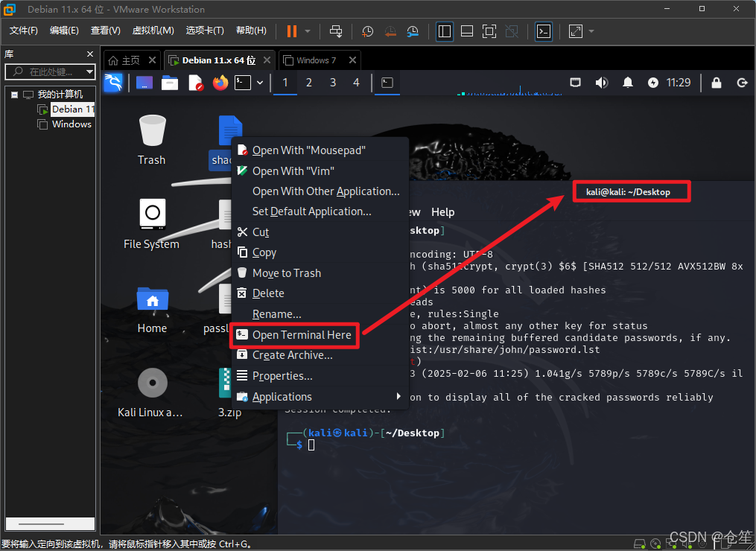This screenshot has width=756, height=551.
Task: Expand the terminal launcher dropdown arrow
Action: 260,83
